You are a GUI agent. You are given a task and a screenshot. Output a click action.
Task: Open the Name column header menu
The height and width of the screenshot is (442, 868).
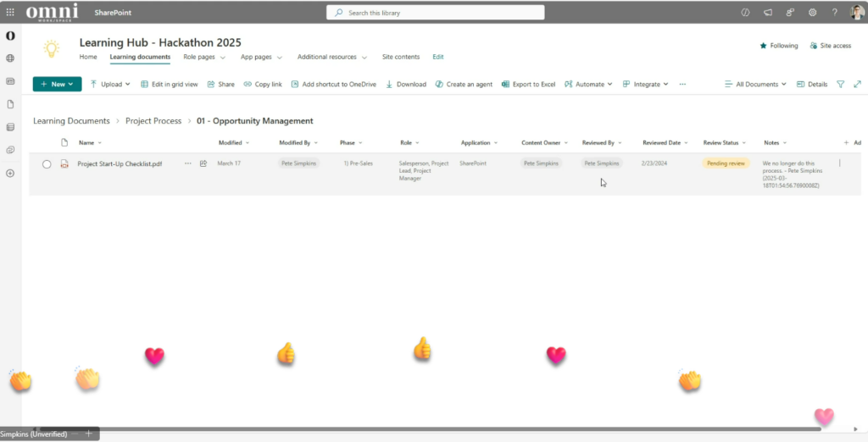[x=90, y=143]
